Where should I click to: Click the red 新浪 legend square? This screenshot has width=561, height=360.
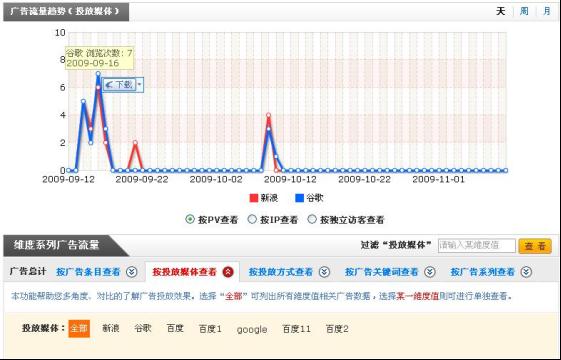point(254,198)
